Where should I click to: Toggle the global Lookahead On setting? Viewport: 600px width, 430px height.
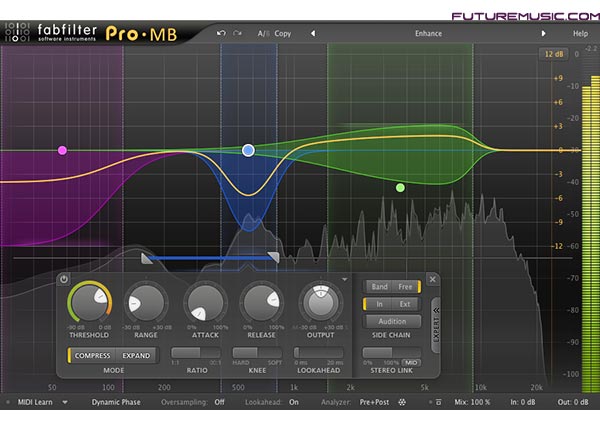click(293, 402)
